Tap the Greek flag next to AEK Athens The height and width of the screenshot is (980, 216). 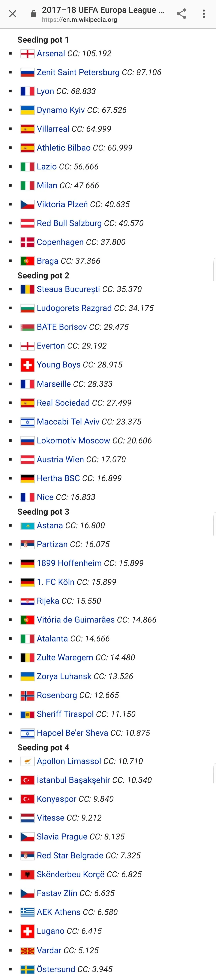point(27,912)
